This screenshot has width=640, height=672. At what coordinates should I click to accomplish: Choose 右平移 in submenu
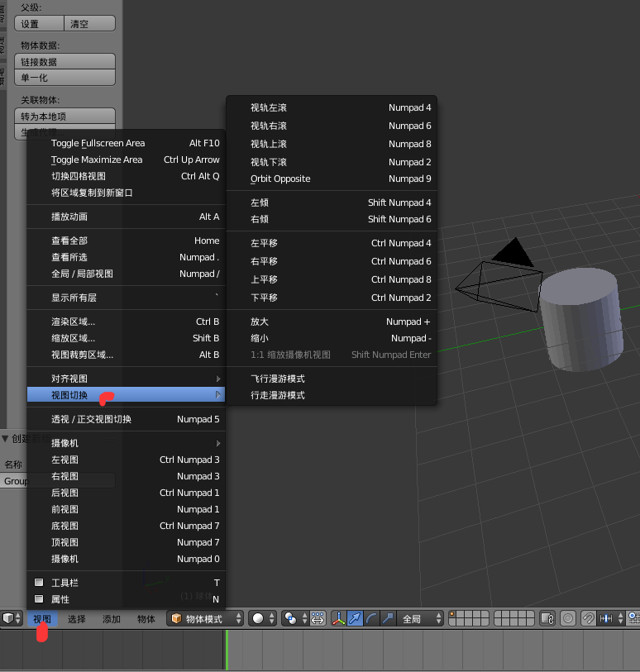[332, 261]
